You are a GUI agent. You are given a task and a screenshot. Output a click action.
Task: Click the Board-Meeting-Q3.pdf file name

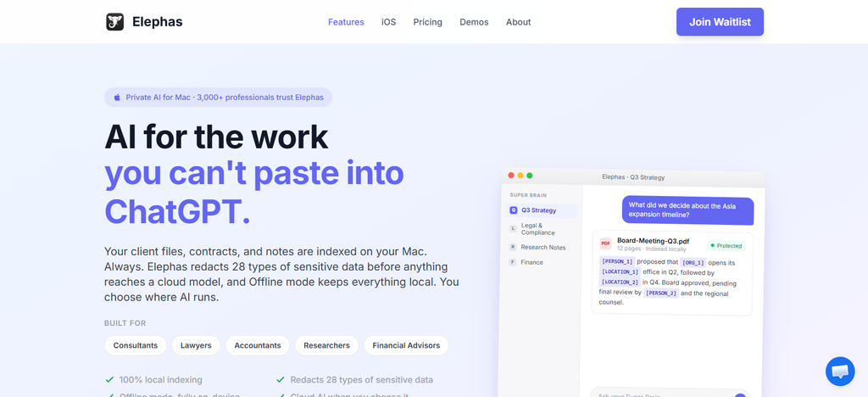click(x=653, y=241)
